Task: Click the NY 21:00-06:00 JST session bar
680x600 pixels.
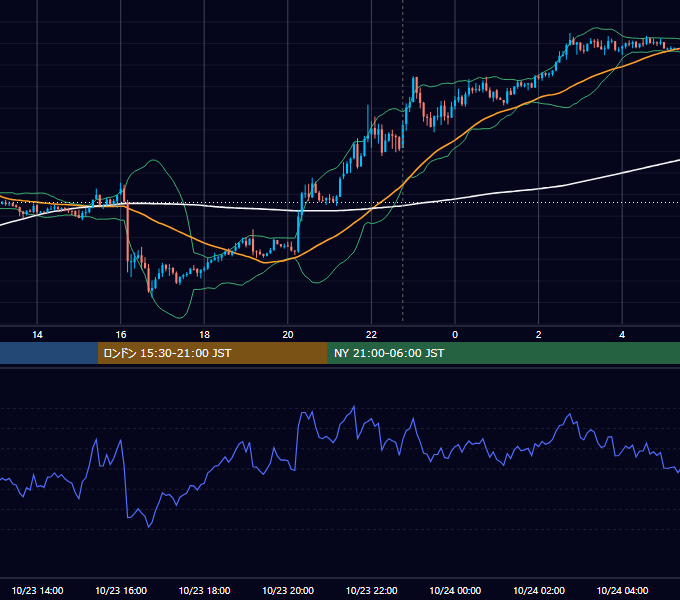Action: [503, 353]
